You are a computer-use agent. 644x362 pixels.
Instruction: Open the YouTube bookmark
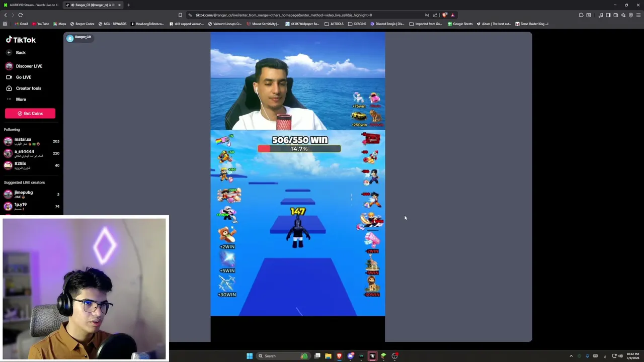point(41,24)
